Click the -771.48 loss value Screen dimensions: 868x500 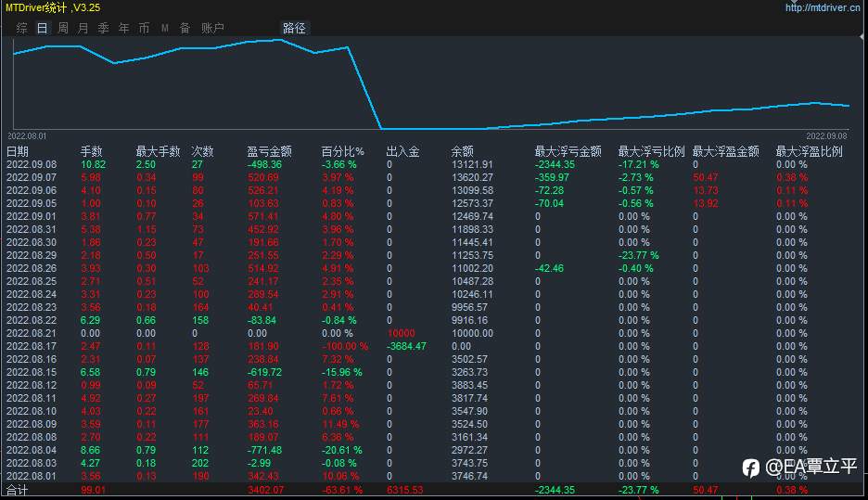pos(264,450)
